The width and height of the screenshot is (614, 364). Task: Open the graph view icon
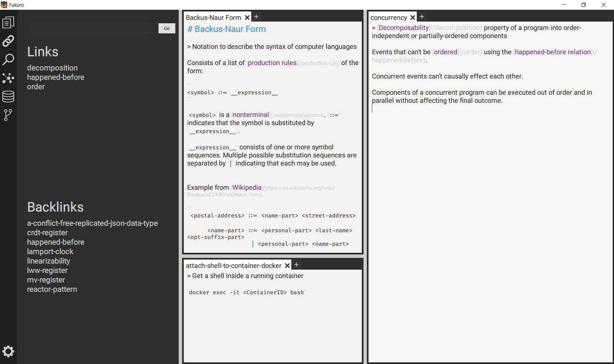(x=8, y=78)
